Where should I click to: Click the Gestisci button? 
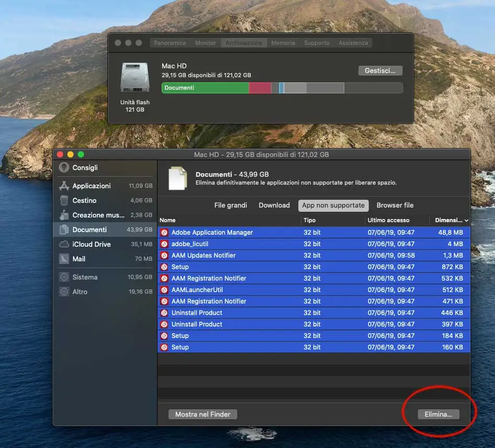pos(380,70)
